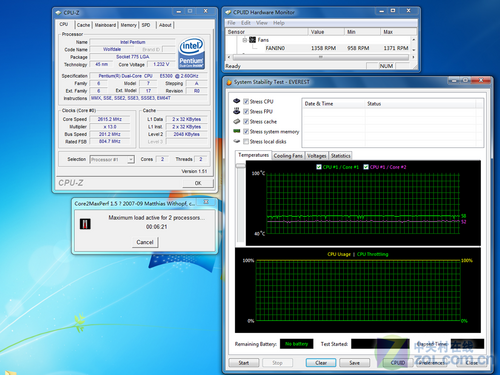Switch to the Cache tab in CPU-Z
Viewport: 500px width, 375px height.
coord(83,25)
